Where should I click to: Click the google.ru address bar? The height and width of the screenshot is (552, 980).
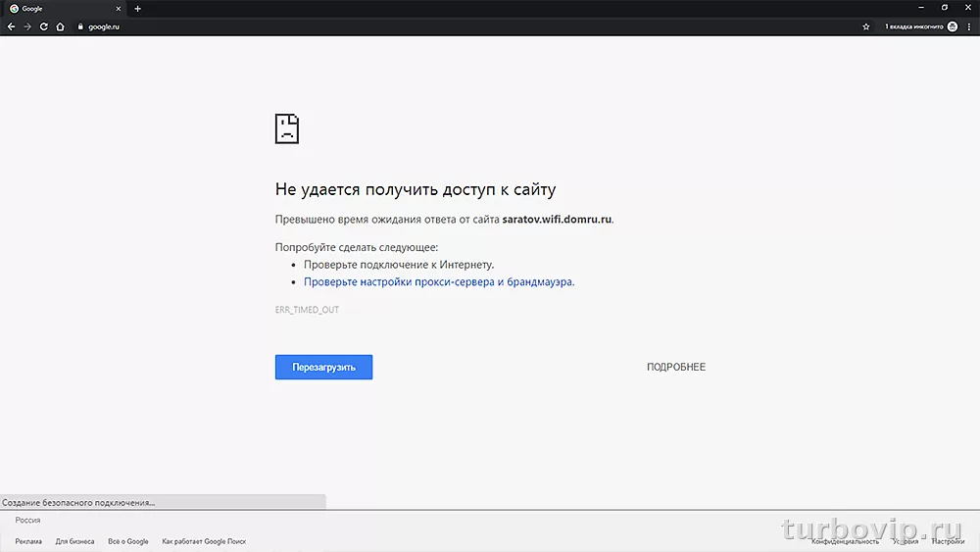point(468,26)
